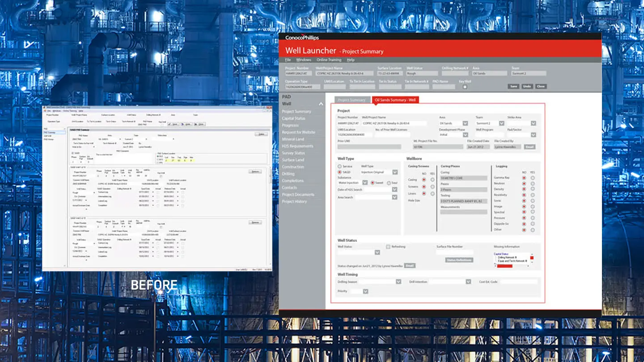Open Project History in the sidebar

(294, 202)
